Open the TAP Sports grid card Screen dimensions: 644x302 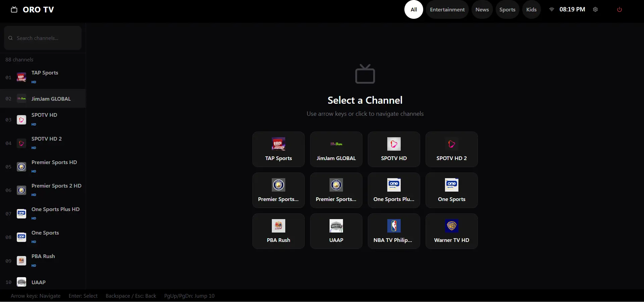279,149
